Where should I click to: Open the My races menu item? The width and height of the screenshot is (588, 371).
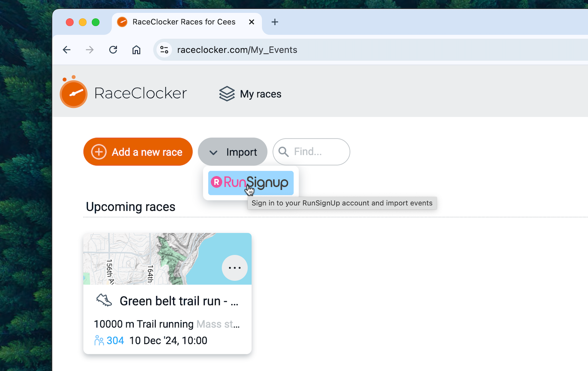260,94
